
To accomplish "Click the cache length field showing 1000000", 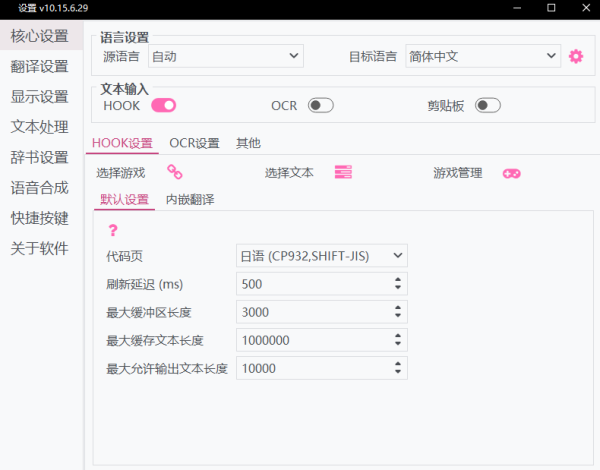I will pyautogui.click(x=321, y=340).
